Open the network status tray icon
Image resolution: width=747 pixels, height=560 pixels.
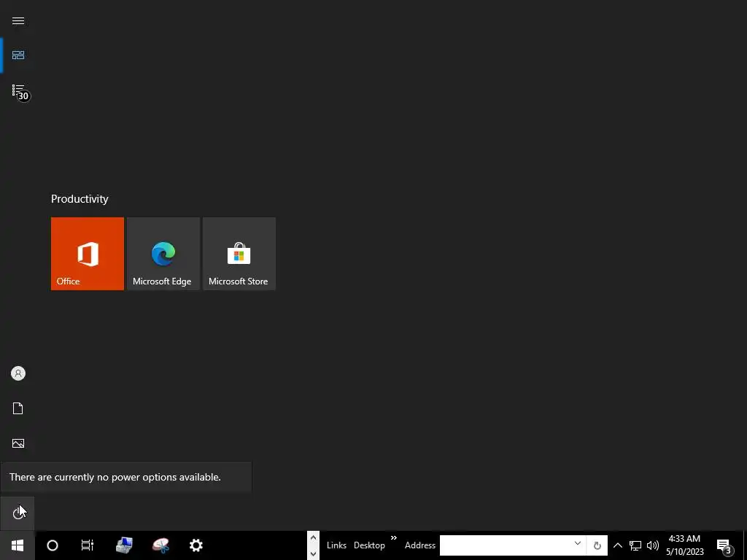(x=635, y=545)
